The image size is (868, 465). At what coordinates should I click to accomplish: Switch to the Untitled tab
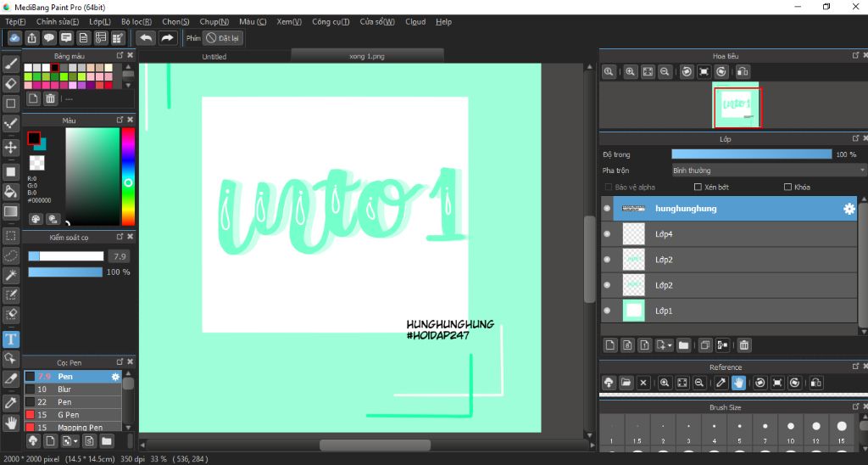214,57
